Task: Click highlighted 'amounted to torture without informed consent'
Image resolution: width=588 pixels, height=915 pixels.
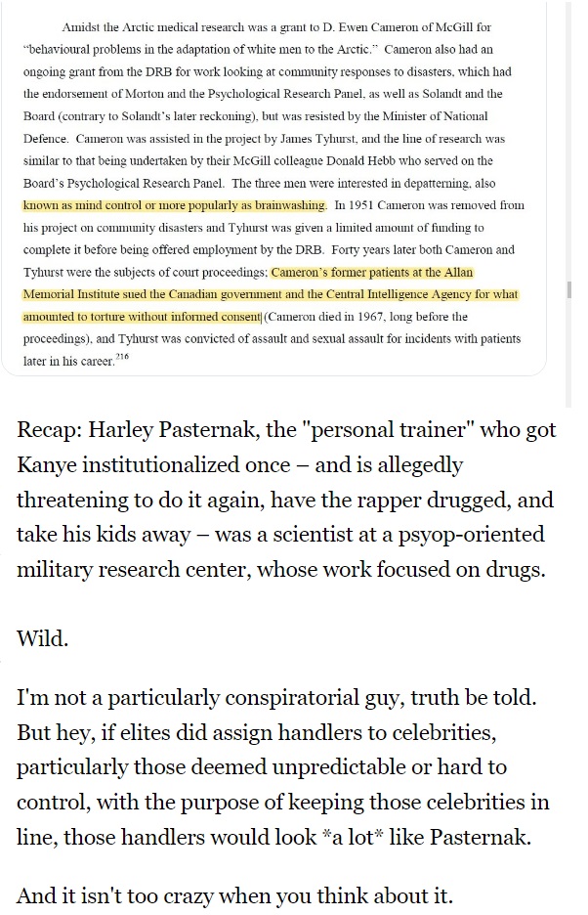Action: pos(142,317)
